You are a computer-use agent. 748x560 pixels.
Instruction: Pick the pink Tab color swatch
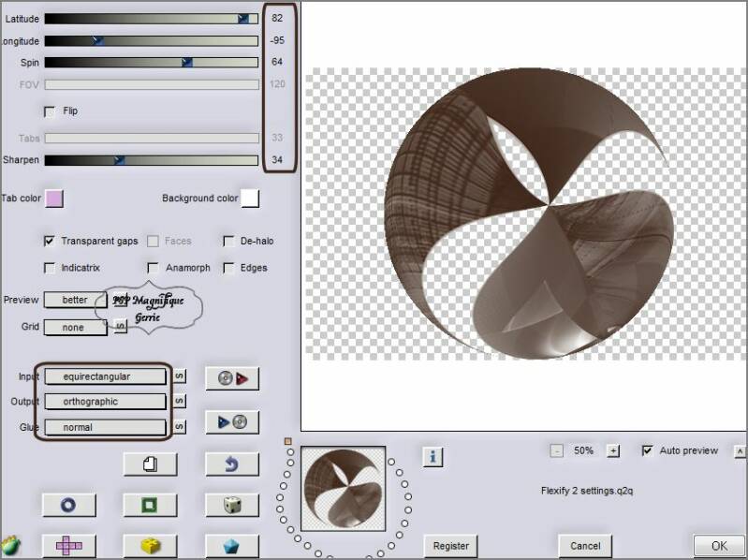click(x=54, y=199)
